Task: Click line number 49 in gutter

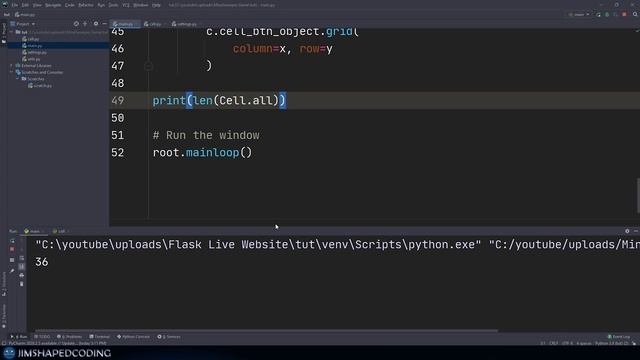Action: [118, 100]
